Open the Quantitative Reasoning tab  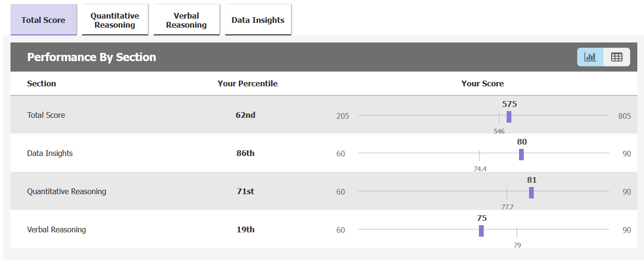point(115,20)
